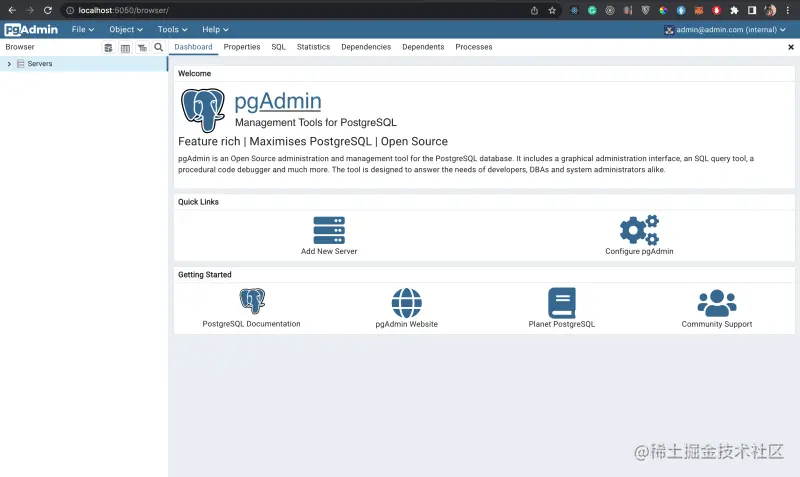Click the Search Objects magnifier icon
Screen dimensions: 800x477
159,47
